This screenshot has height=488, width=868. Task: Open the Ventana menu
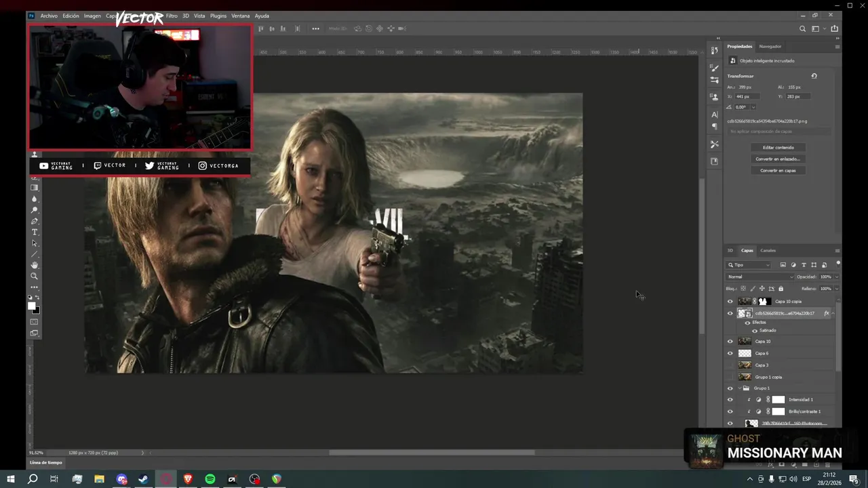(x=240, y=16)
